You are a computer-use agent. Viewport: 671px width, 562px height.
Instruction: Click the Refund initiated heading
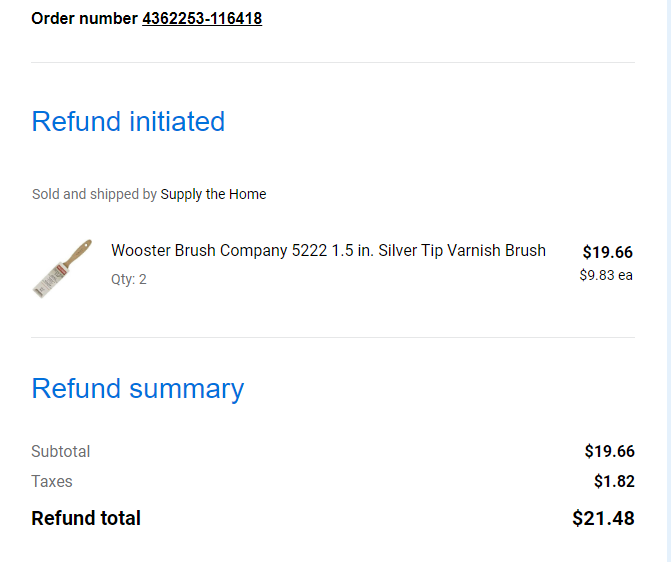(x=128, y=121)
